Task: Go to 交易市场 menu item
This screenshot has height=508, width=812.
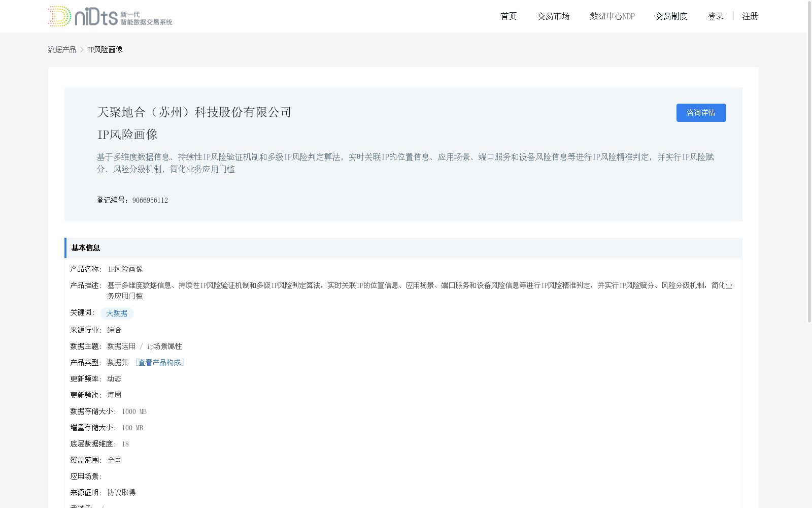Action: [x=553, y=16]
